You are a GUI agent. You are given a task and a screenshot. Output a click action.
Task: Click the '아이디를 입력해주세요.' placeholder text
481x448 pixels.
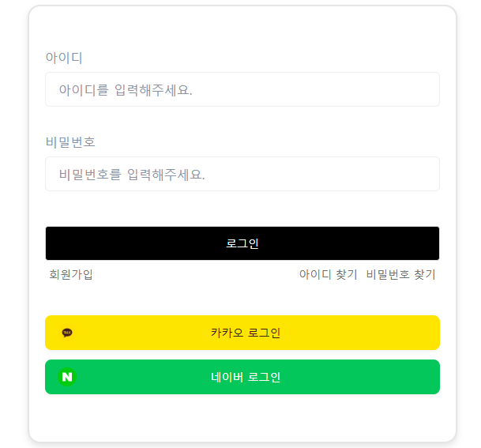click(126, 90)
